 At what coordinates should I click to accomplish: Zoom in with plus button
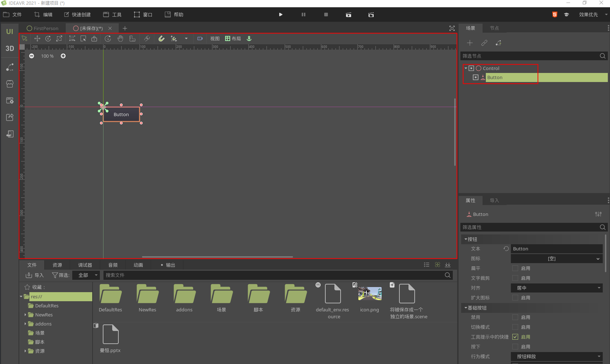pos(63,56)
